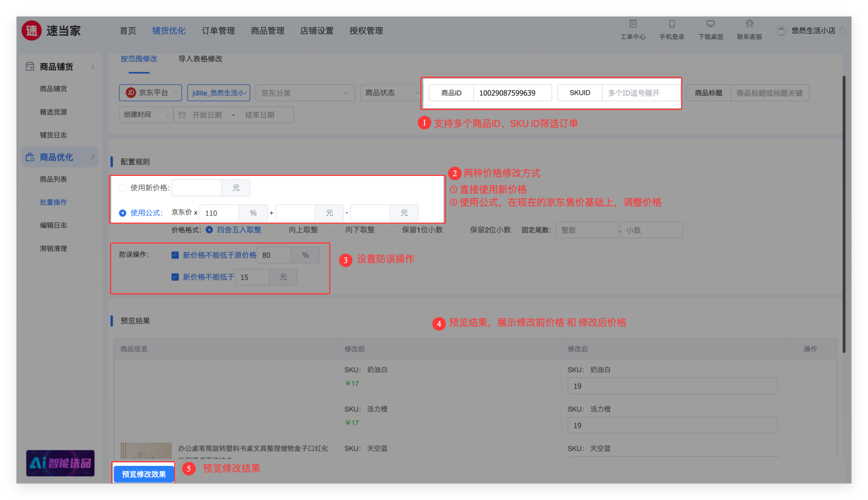The width and height of the screenshot is (868, 500).
Task: Select 向上取整 rounding option
Action: pyautogui.click(x=281, y=230)
